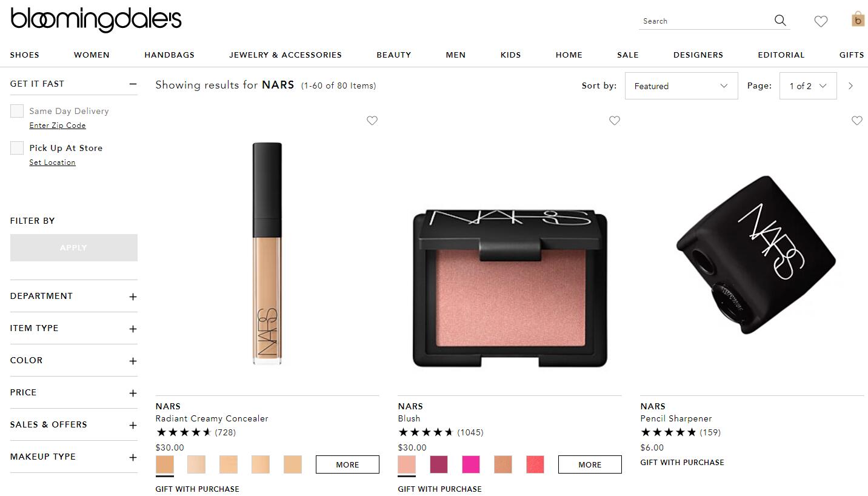The height and width of the screenshot is (496, 868).
Task: Favorite the Radiant Creamy Concealer heart
Action: coord(372,121)
